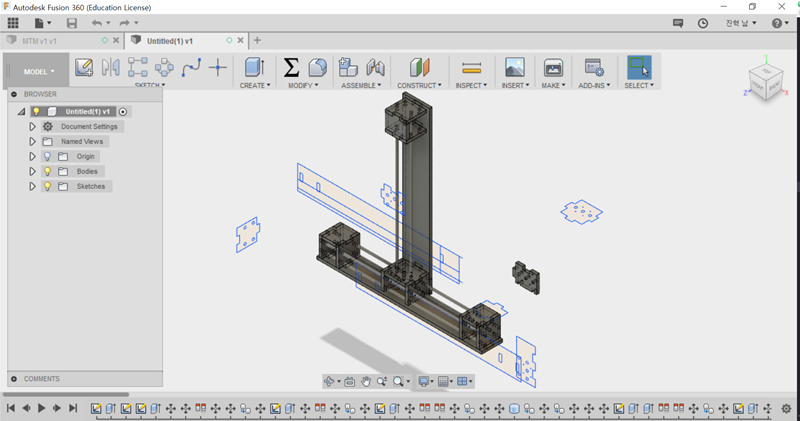Open the Help question mark menu
Image resolution: width=800 pixels, height=421 pixels.
coord(780,23)
